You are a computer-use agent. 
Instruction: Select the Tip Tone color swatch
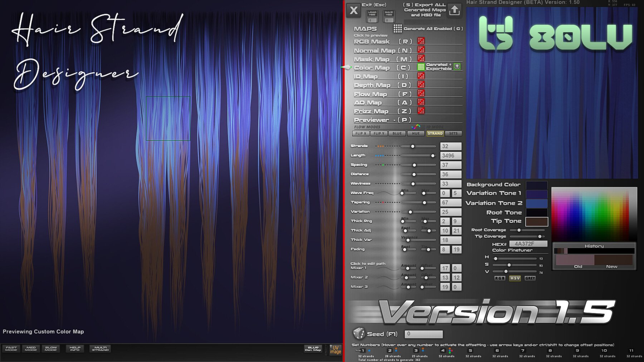click(536, 221)
